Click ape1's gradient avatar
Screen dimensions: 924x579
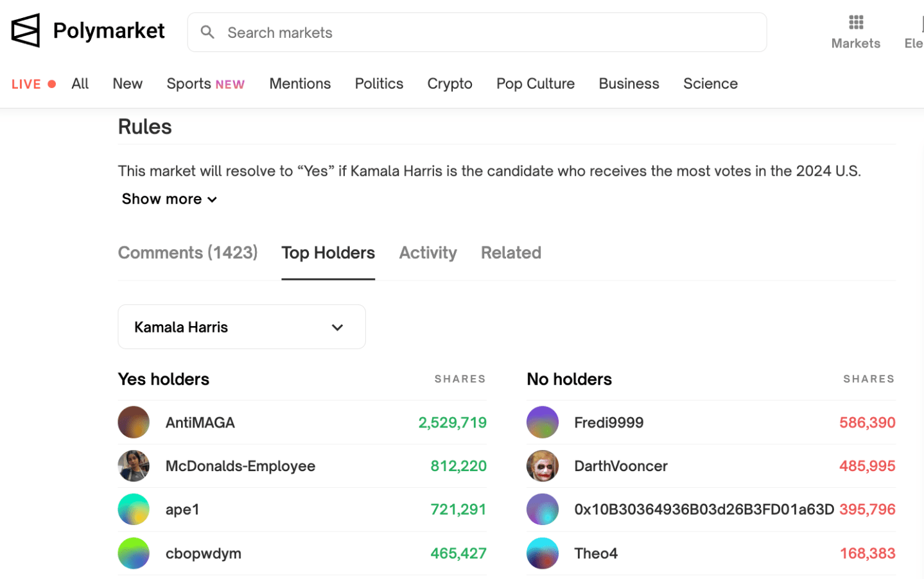134,510
